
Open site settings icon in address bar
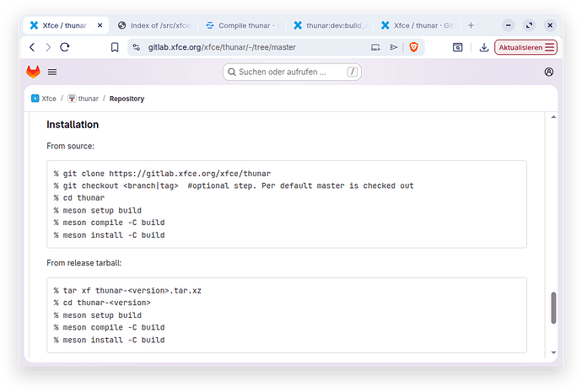(x=136, y=47)
